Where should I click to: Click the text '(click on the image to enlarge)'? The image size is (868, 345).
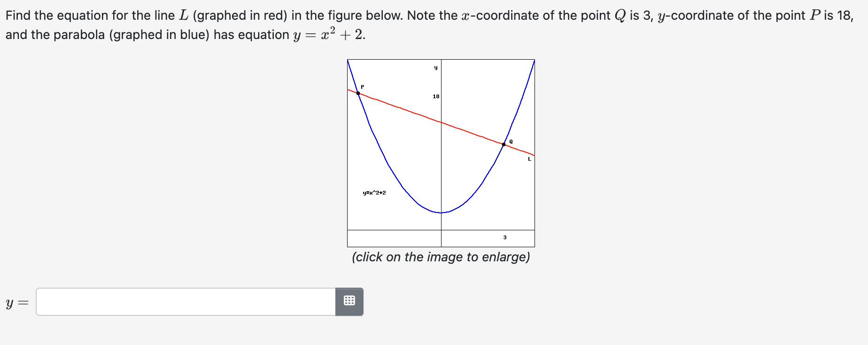(x=441, y=257)
